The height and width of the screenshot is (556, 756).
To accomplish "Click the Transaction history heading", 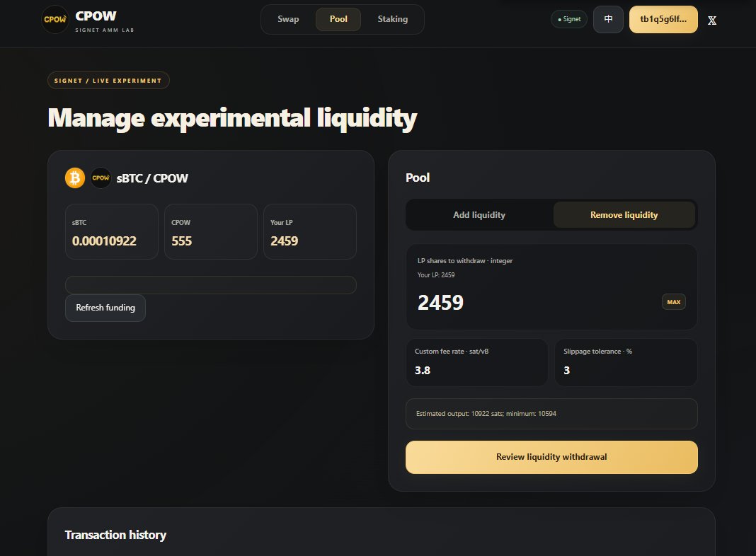I will [x=115, y=535].
